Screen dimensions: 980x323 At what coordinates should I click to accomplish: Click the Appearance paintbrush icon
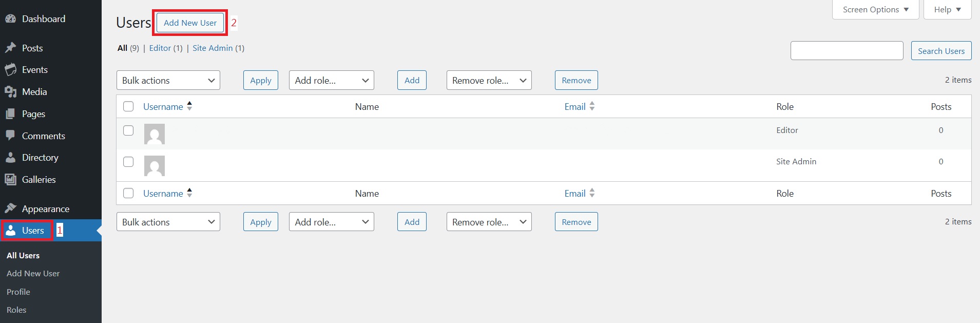(x=10, y=208)
